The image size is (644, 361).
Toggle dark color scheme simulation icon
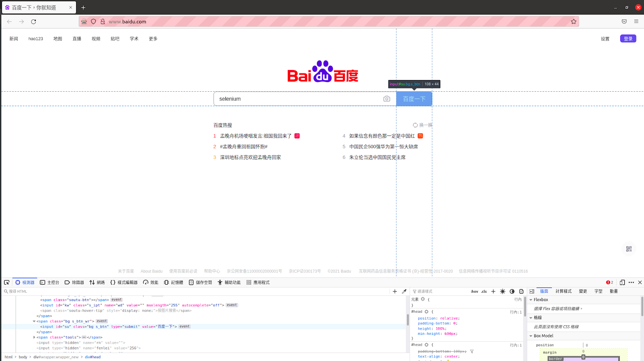(512, 291)
